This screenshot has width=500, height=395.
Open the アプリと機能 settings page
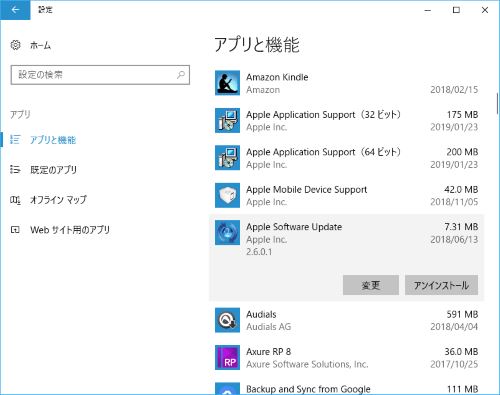[x=53, y=140]
